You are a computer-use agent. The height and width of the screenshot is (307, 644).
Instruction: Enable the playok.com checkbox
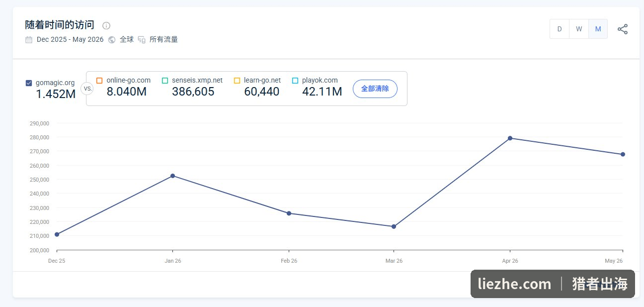(x=295, y=80)
